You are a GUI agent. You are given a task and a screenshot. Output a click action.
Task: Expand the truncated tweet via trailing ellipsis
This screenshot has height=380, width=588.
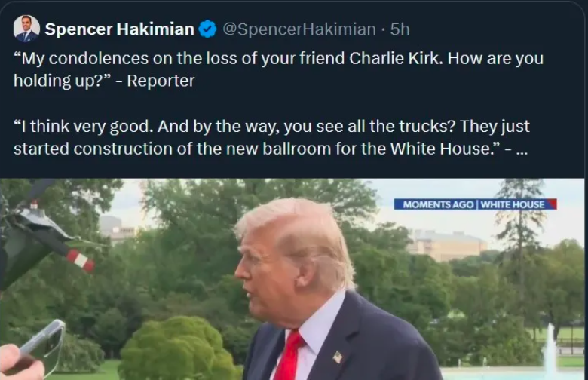[521, 149]
